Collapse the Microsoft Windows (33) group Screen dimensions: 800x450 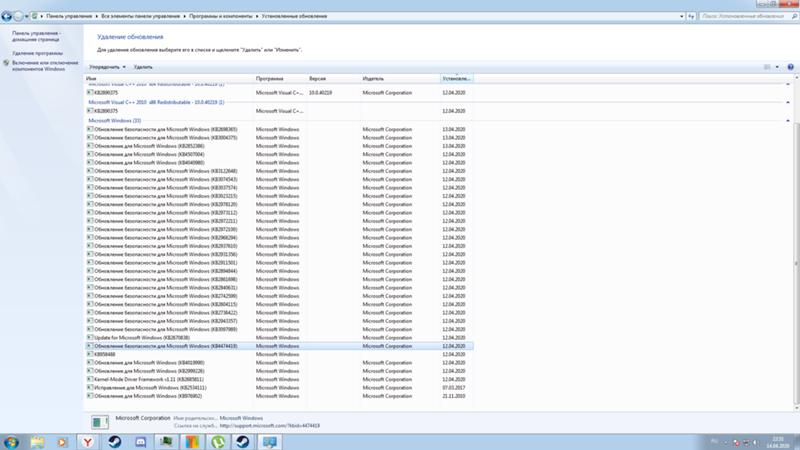click(788, 121)
